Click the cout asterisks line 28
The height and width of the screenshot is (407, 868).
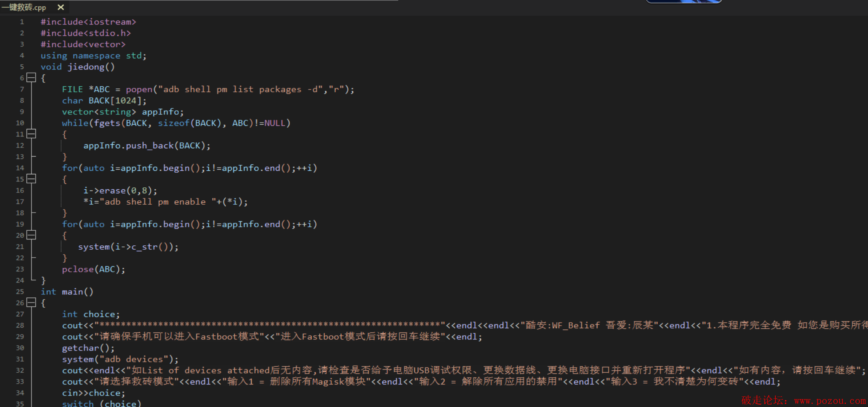pyautogui.click(x=465, y=325)
